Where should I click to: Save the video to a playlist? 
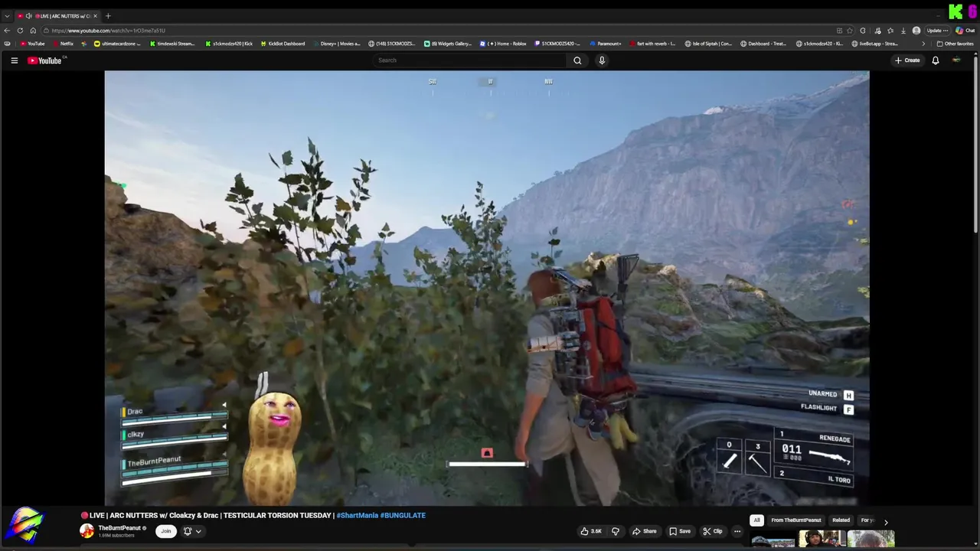coord(680,531)
